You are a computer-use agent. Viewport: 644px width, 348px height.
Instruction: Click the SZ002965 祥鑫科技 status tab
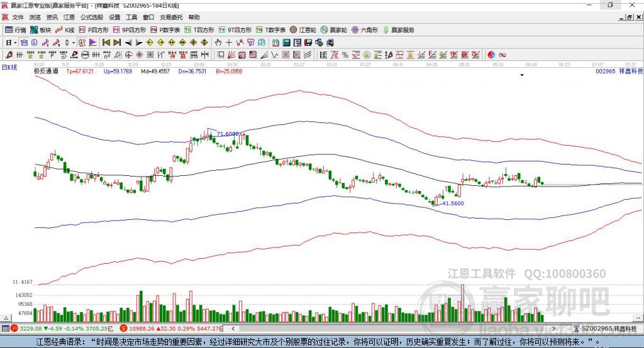click(x=606, y=329)
